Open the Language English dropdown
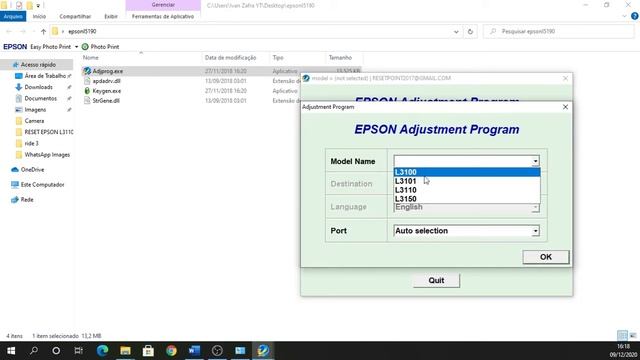This screenshot has width=640, height=360. (x=535, y=207)
